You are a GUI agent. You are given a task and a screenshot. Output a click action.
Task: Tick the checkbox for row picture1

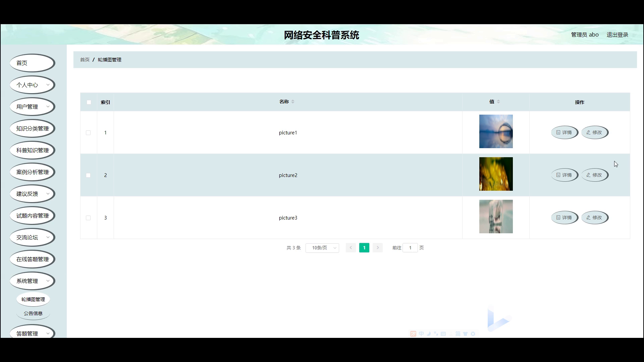click(x=88, y=133)
